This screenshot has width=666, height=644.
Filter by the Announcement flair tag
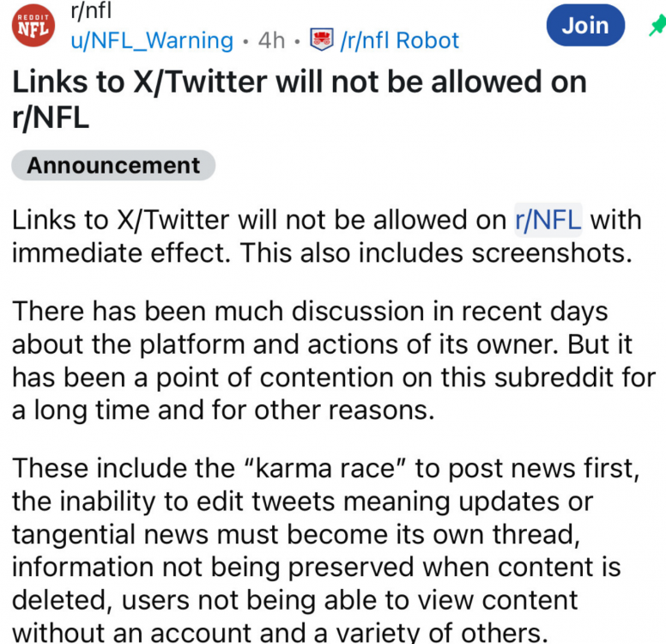click(113, 165)
